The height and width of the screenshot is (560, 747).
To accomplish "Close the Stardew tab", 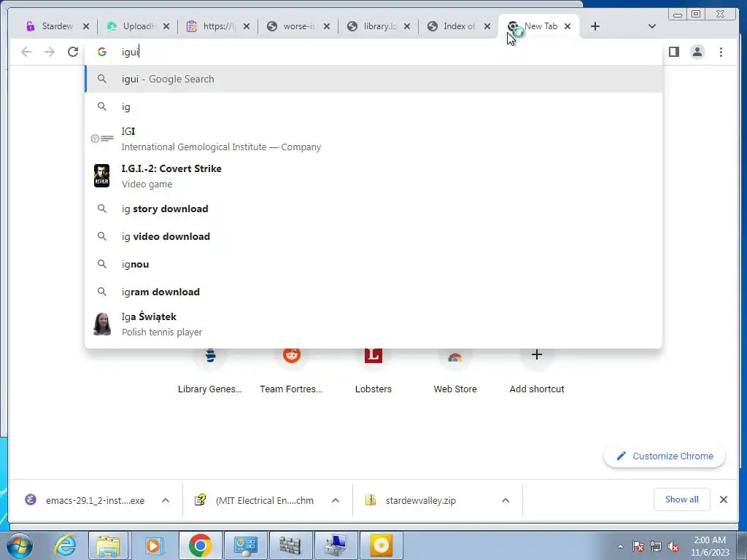I will tap(86, 26).
